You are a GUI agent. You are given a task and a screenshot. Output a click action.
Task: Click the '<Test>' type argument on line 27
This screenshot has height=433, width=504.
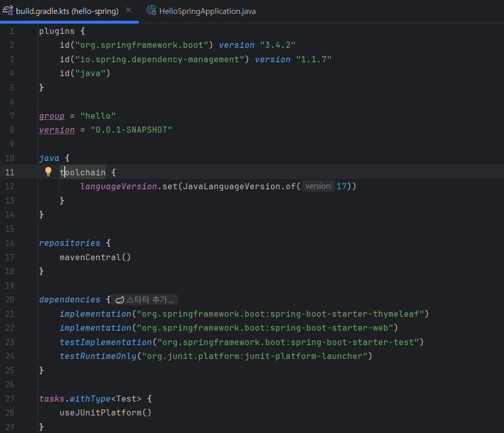pyautogui.click(x=126, y=399)
